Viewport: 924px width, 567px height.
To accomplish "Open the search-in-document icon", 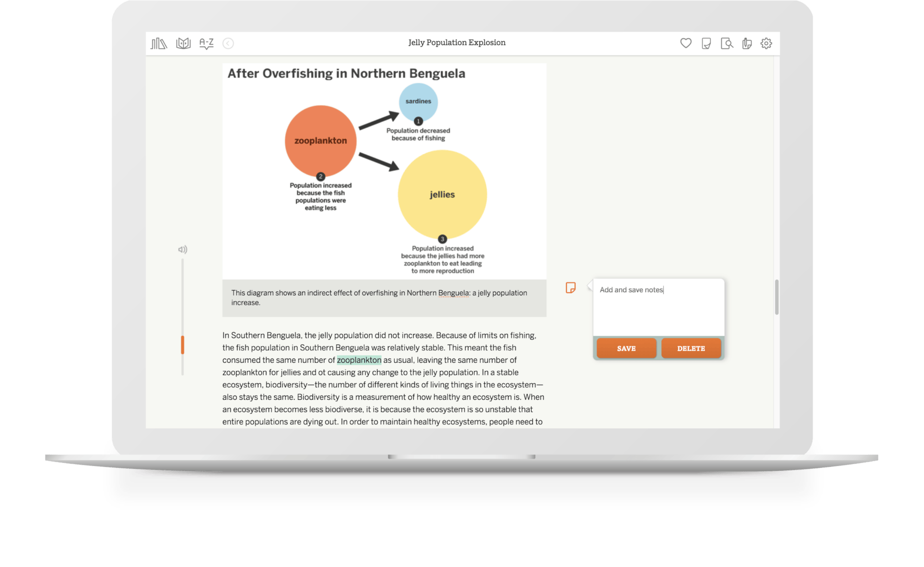I will (727, 43).
